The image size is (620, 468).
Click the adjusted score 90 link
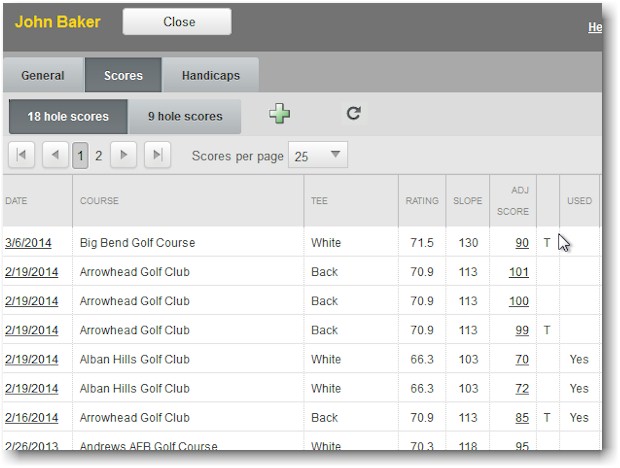pos(522,243)
